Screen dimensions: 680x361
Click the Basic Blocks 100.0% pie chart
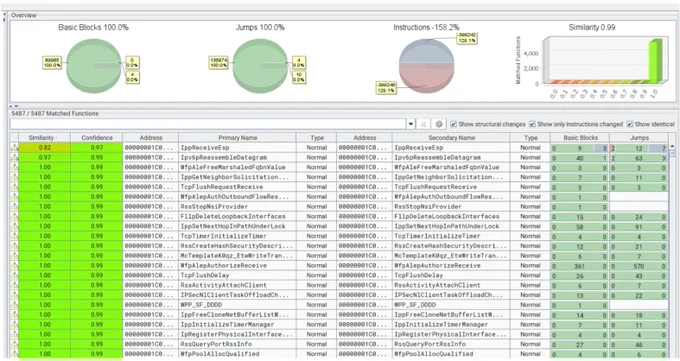[x=94, y=66]
